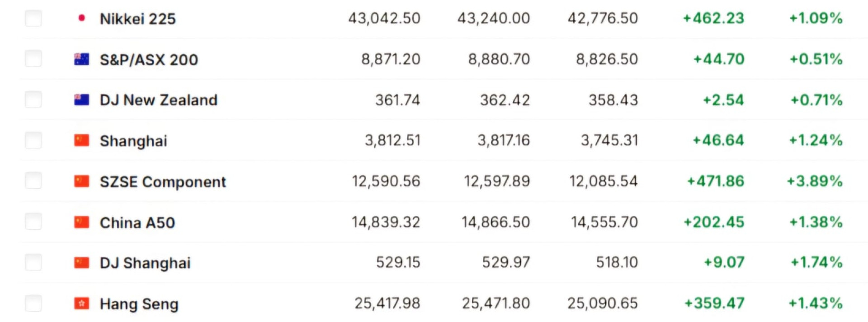Tick the Nikkei 225 row checkbox
Viewport: 868px width, 322px height.
pos(33,19)
